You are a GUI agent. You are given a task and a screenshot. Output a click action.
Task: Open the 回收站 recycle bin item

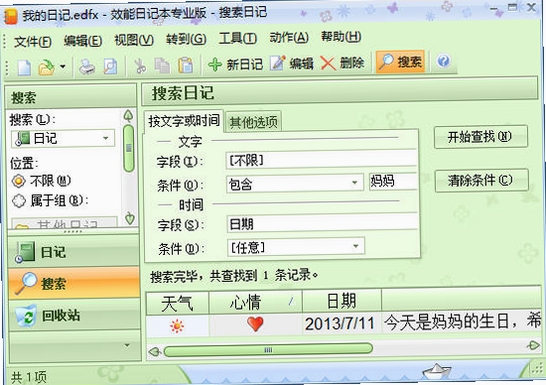pyautogui.click(x=74, y=315)
